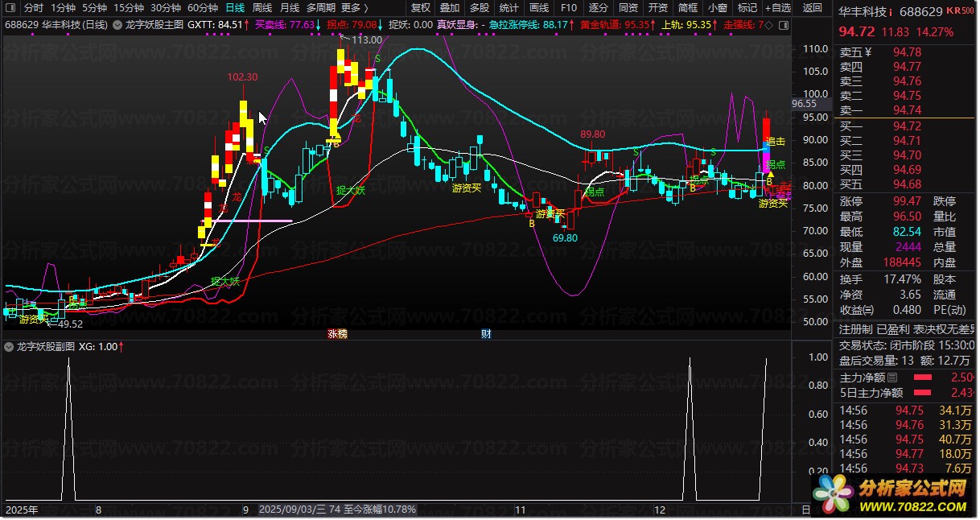Click the 涨榜 marker on chart

[x=337, y=334]
